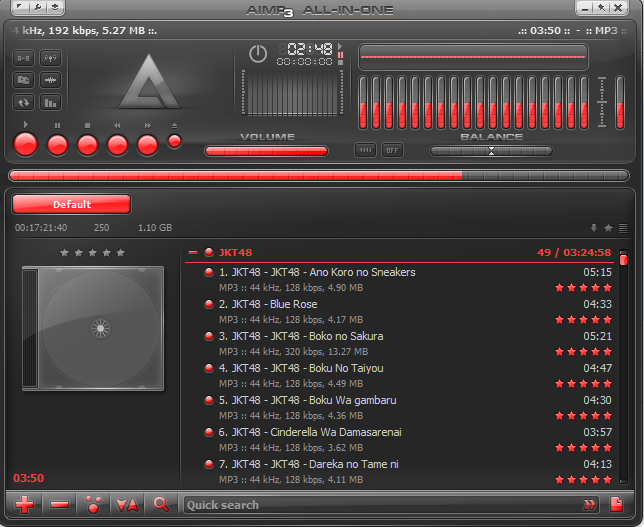Click rating stars for Boko no Sakura
644x527 pixels.
coord(583,352)
